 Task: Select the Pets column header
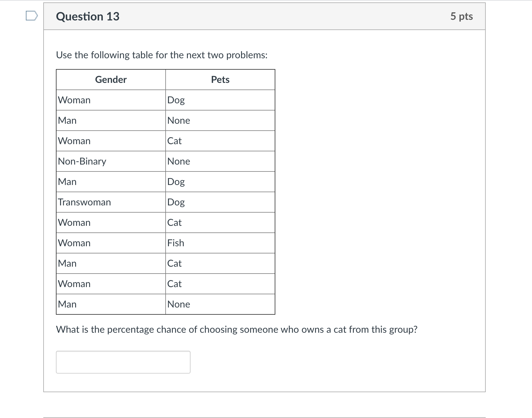(x=220, y=80)
